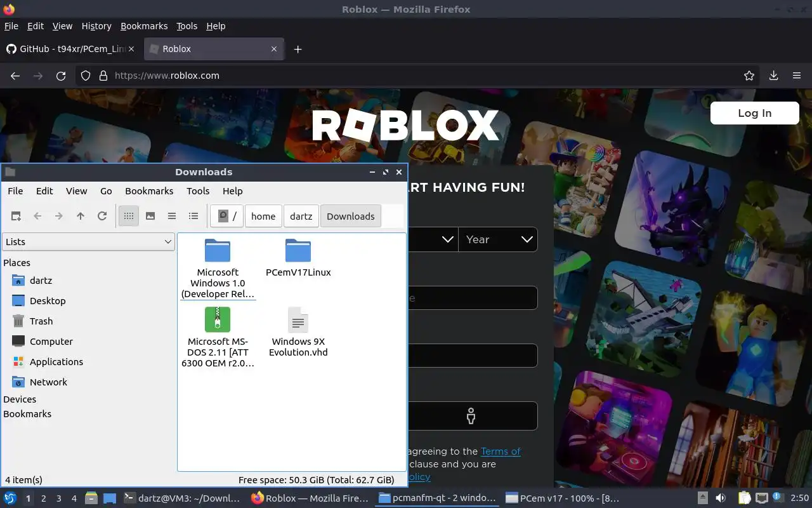Switch to thumbnail view mode

pos(150,216)
